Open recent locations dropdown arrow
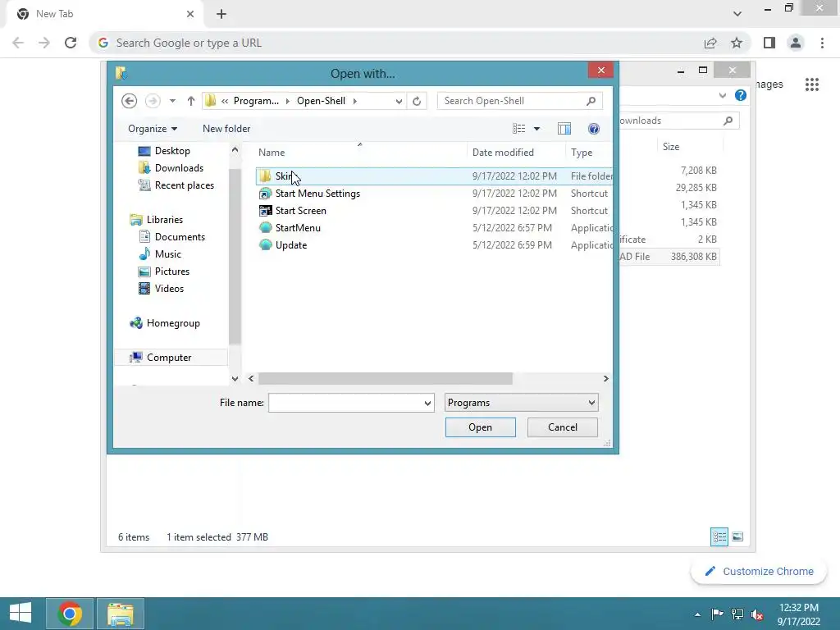Screen dimensions: 840x630 [172, 101]
